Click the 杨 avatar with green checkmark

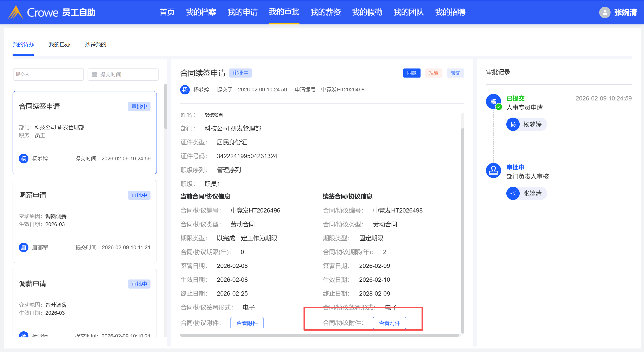[493, 101]
